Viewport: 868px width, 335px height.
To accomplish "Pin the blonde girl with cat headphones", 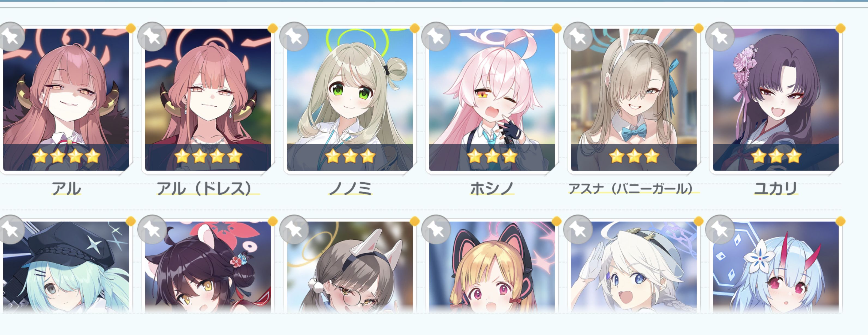I will pos(436,230).
